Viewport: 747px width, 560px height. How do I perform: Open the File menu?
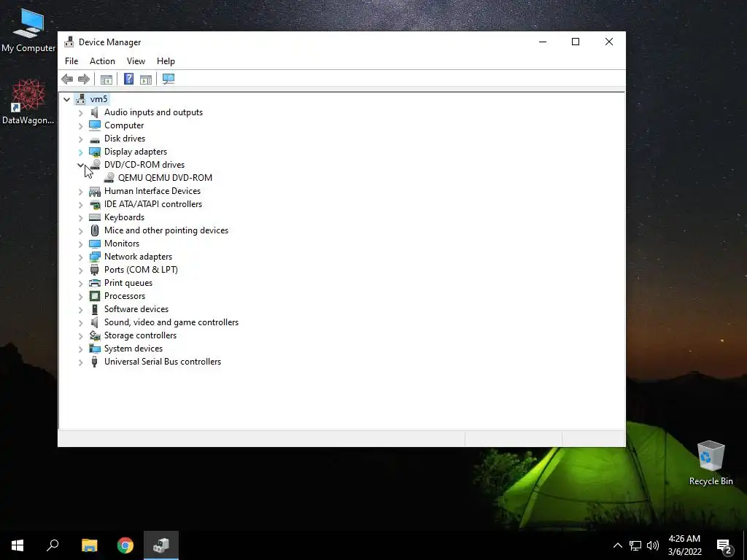coord(71,61)
